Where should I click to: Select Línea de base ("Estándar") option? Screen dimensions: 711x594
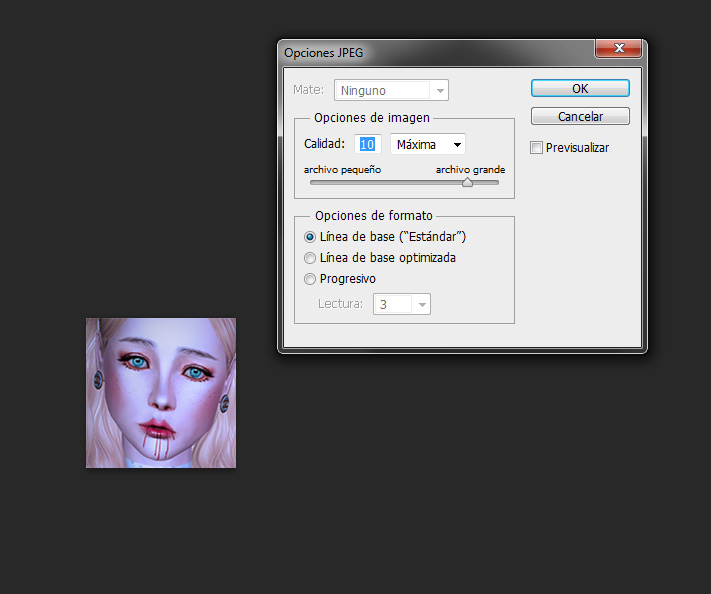310,237
